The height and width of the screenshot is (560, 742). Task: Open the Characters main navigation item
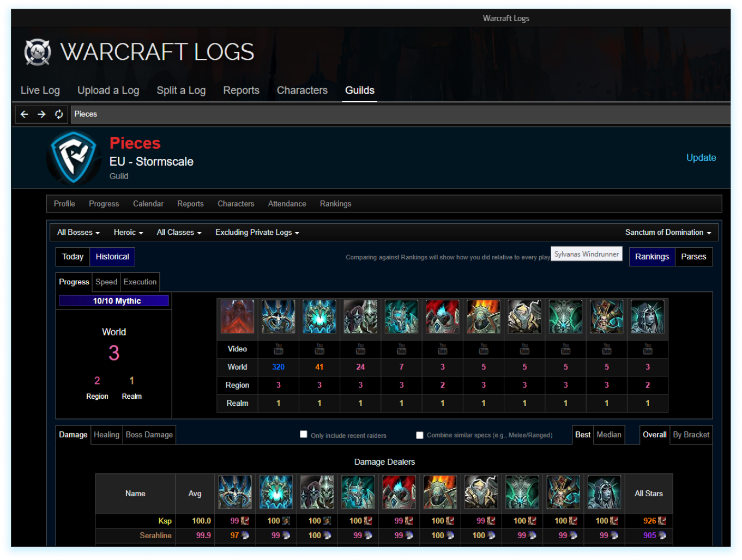point(302,90)
